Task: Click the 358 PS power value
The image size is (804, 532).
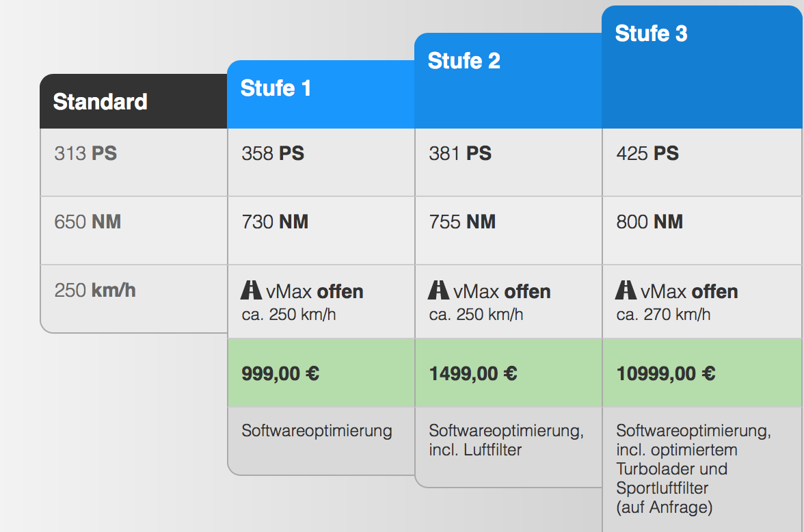Action: click(273, 153)
